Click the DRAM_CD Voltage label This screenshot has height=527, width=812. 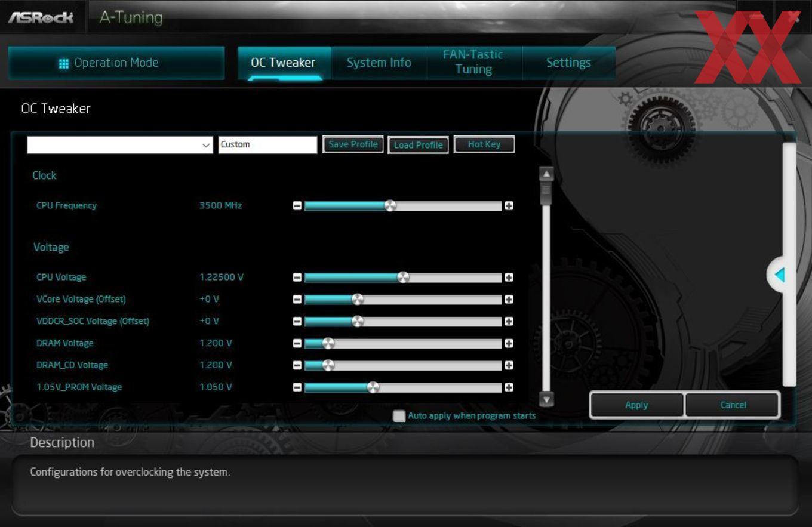pyautogui.click(x=72, y=365)
